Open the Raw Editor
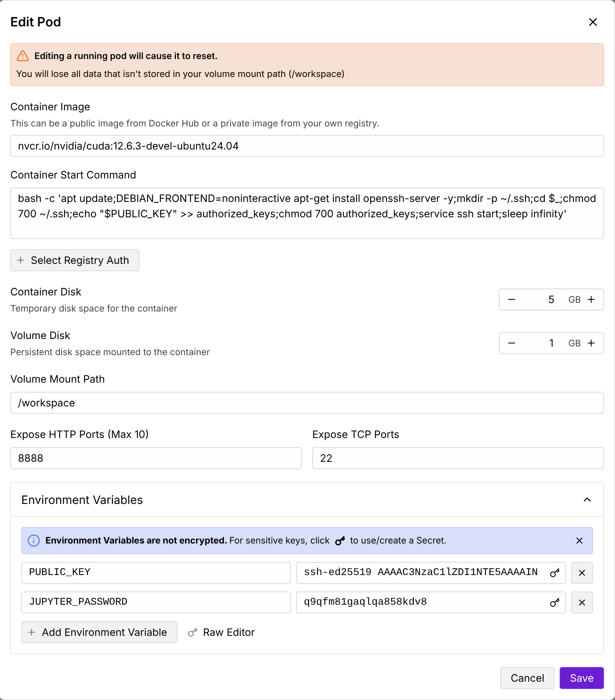The width and height of the screenshot is (615, 700). coord(221,632)
